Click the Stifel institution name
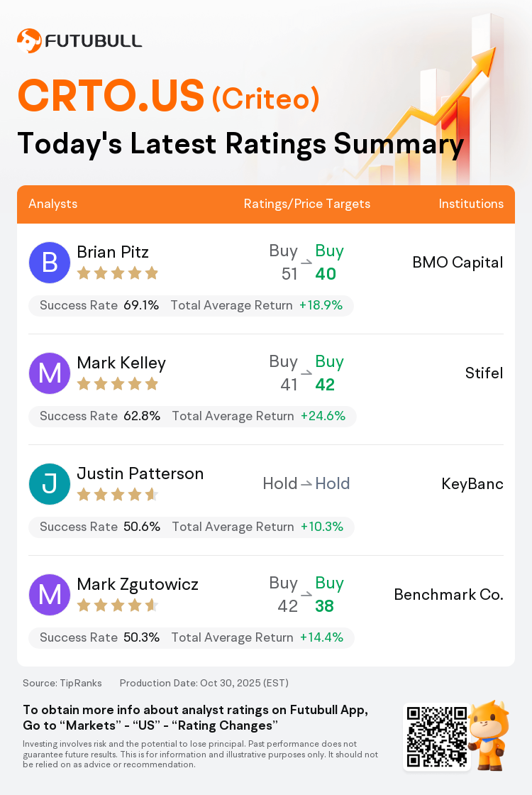Image resolution: width=532 pixels, height=795 pixels. coord(484,373)
